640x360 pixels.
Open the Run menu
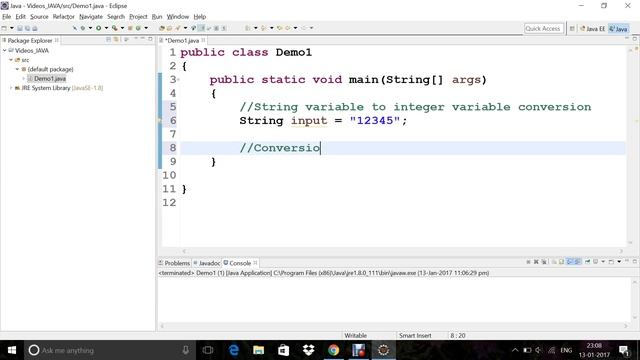(157, 17)
